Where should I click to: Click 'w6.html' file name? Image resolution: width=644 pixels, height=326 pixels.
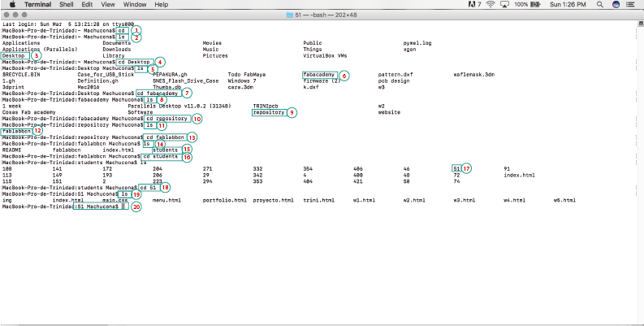pyautogui.click(x=564, y=200)
